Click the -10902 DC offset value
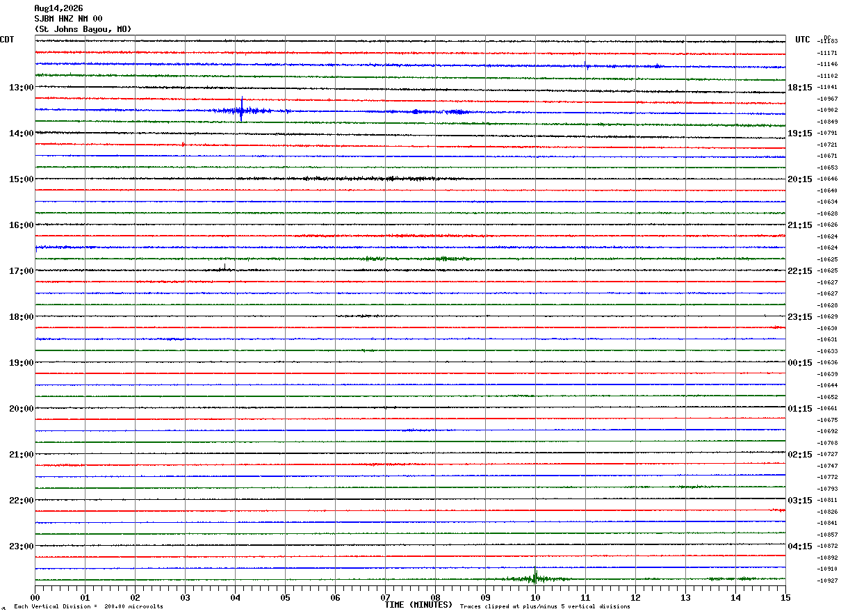 coord(827,111)
